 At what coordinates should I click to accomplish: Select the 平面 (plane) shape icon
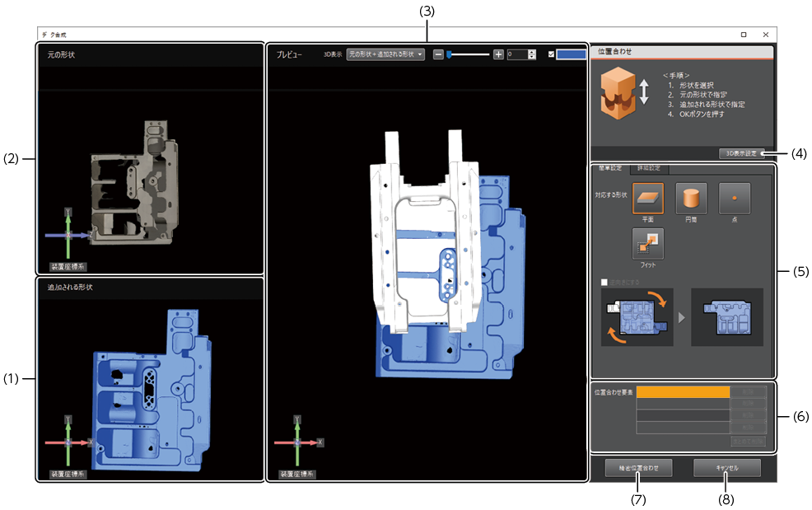(647, 199)
